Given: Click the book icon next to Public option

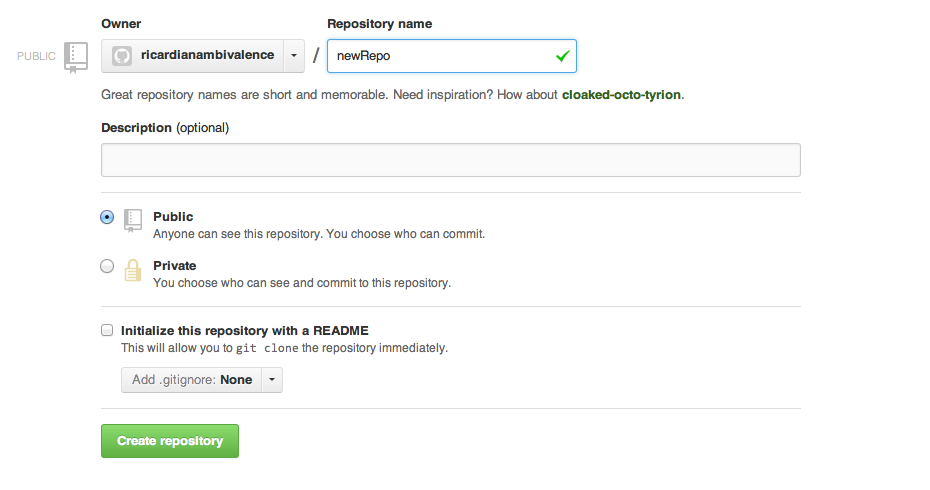Looking at the screenshot, I should click(133, 221).
